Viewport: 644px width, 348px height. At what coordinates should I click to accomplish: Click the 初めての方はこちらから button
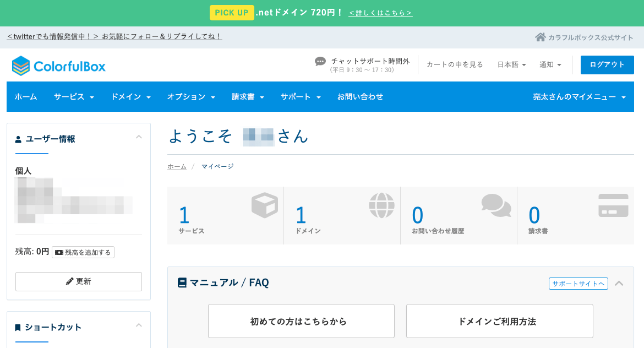tap(301, 321)
